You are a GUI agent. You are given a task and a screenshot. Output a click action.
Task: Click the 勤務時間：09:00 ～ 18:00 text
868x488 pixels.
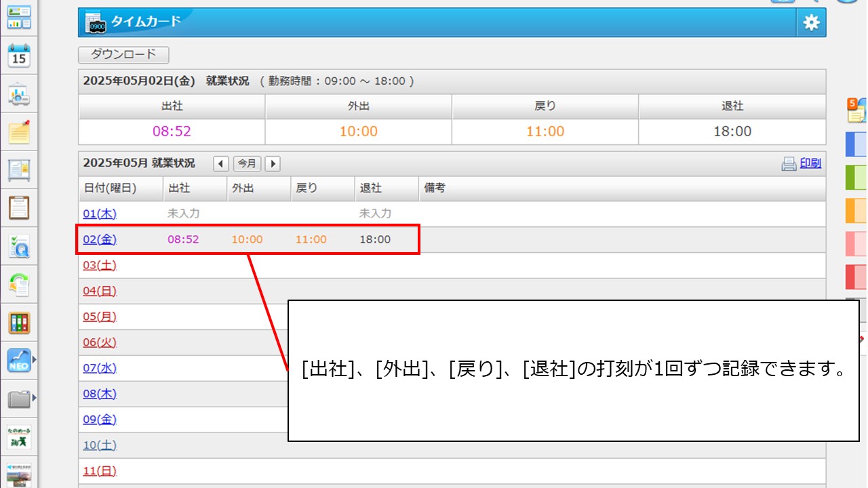338,81
